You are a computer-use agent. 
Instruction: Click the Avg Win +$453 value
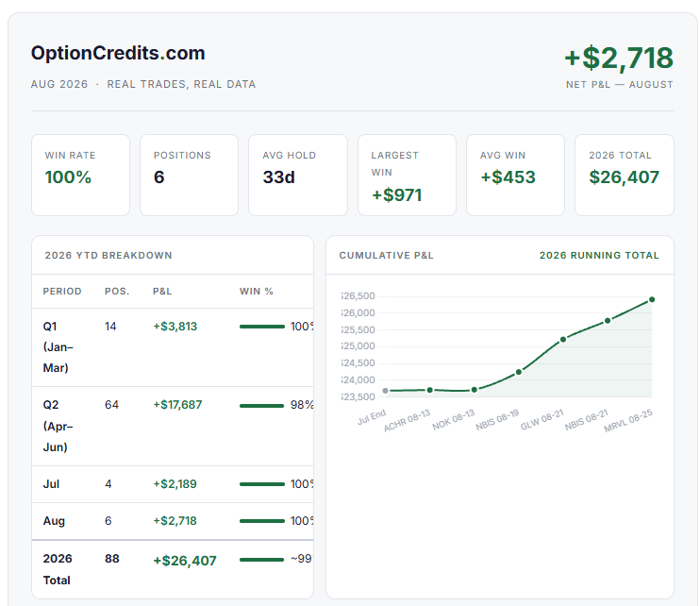(x=508, y=177)
